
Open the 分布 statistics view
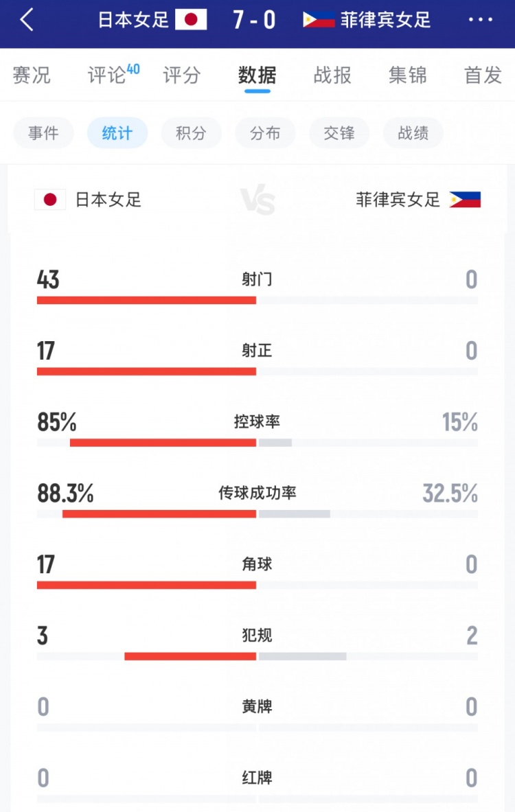[x=265, y=133]
